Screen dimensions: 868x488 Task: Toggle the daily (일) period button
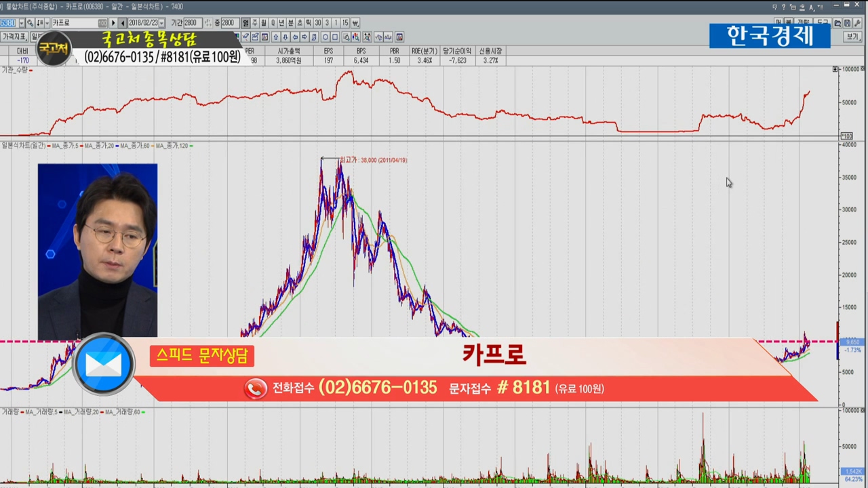[245, 23]
